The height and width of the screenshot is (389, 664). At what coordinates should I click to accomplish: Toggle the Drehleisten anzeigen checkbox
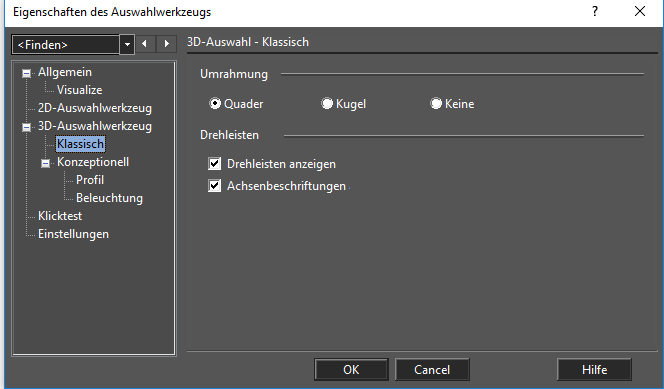pos(215,164)
